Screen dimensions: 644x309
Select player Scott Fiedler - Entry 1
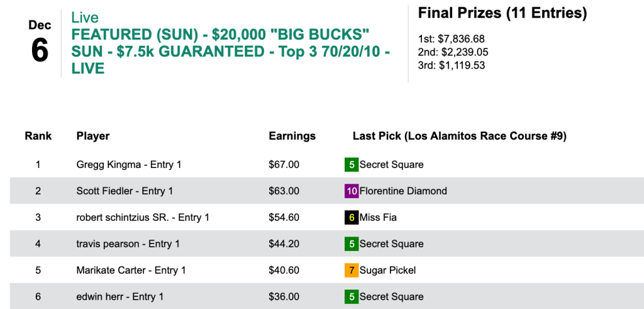(125, 191)
